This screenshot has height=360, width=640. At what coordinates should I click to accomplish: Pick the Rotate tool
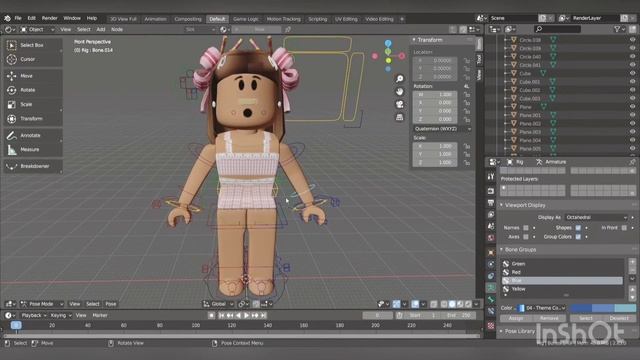[x=33, y=90]
